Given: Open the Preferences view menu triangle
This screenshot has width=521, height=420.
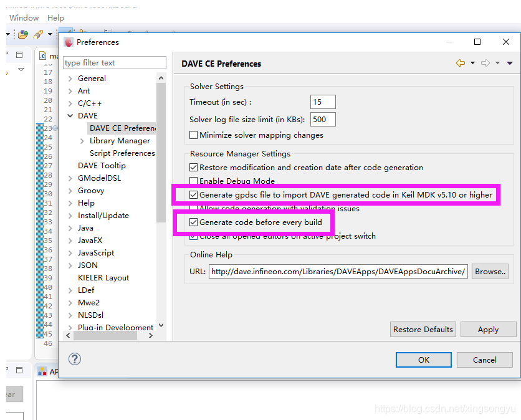Looking at the screenshot, I should click(510, 63).
